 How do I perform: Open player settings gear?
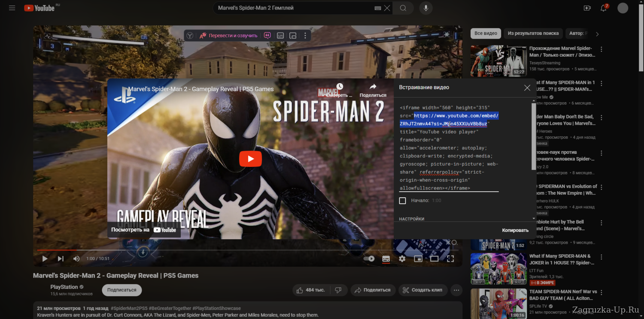(402, 259)
